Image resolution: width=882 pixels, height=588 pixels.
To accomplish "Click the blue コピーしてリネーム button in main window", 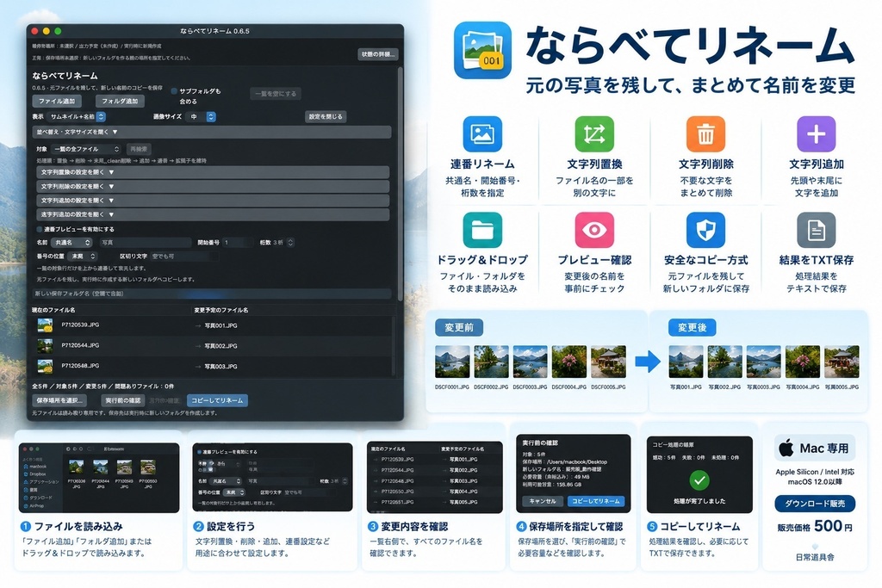I will click(217, 400).
